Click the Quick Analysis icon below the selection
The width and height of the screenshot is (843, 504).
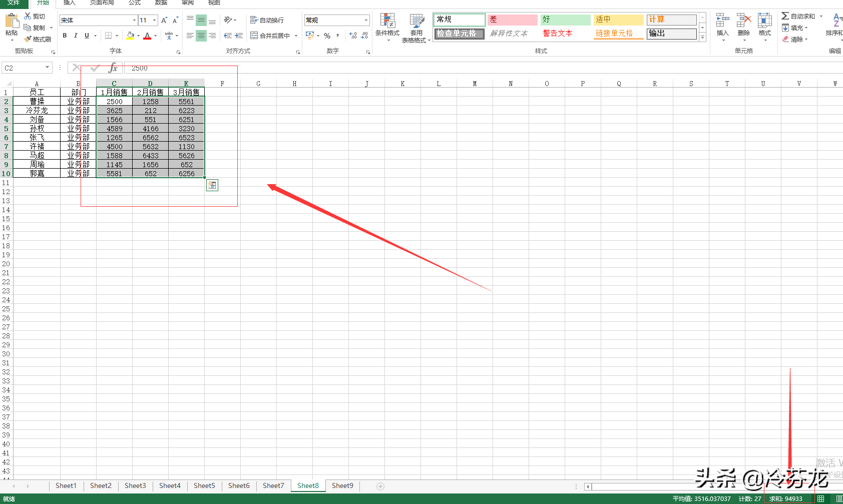click(212, 185)
